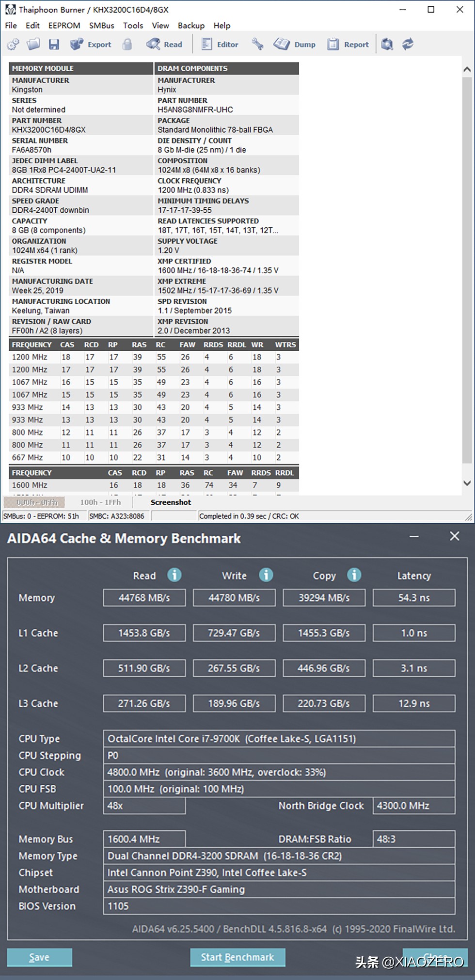The height and width of the screenshot is (980, 475).
Task: Open the SMBus menu
Action: pos(101,26)
